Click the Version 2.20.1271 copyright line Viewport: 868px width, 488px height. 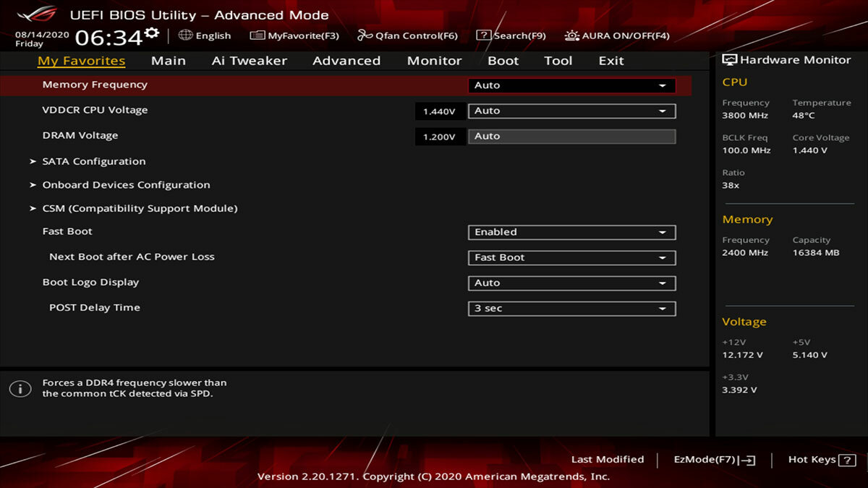point(434,476)
